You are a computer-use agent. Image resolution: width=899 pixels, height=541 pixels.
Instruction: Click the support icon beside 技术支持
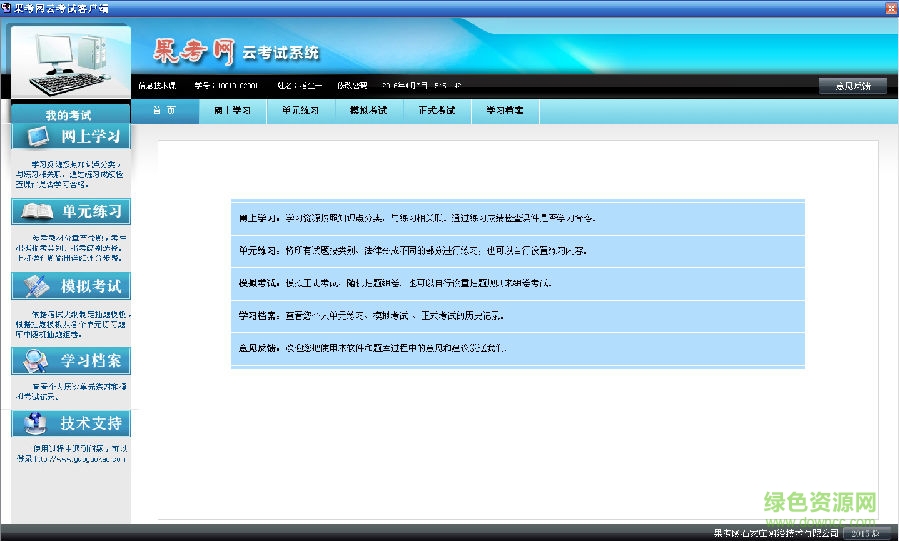pos(36,424)
